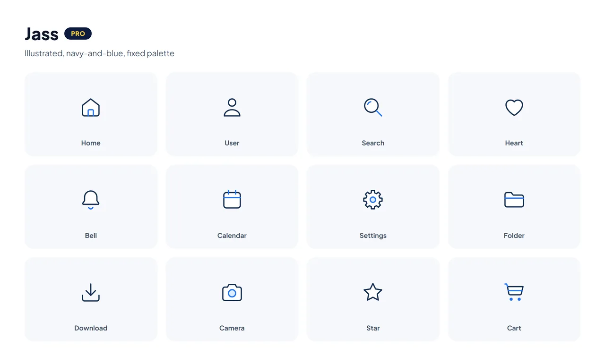Select the User person icon

pos(232,108)
